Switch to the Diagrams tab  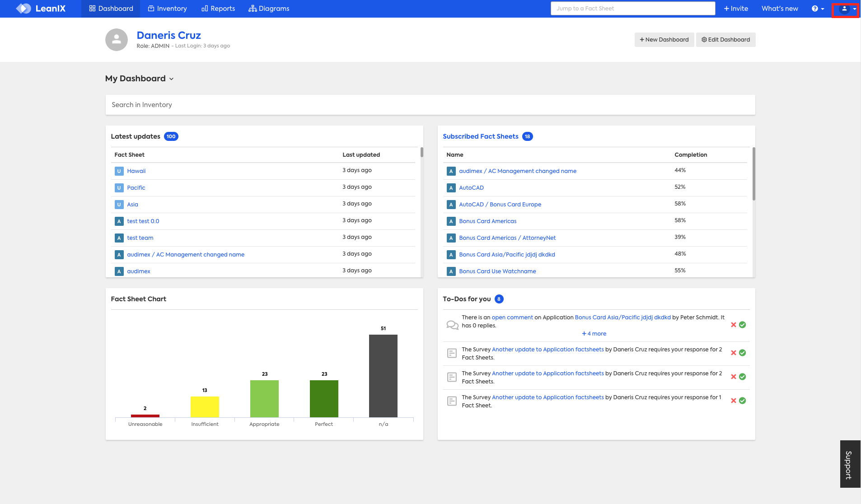[269, 9]
